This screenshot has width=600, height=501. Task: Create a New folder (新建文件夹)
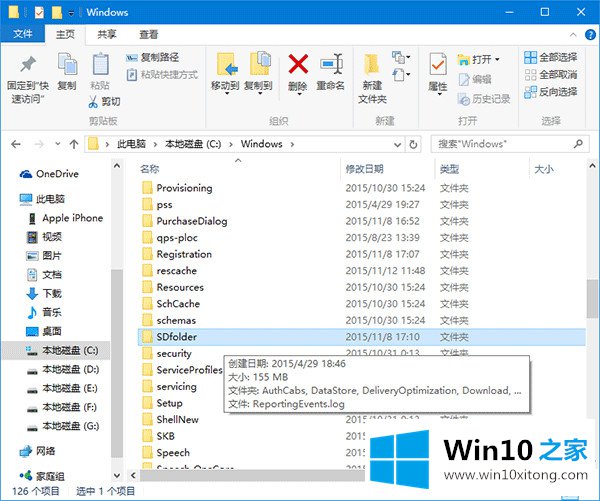pos(372,78)
